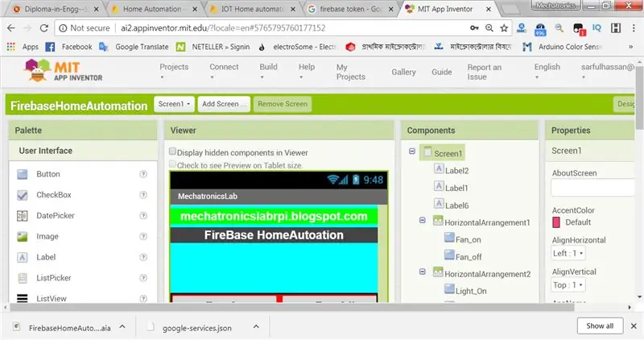This screenshot has width=644, height=340.
Task: Bookmark page with the star icon
Action: click(x=504, y=28)
